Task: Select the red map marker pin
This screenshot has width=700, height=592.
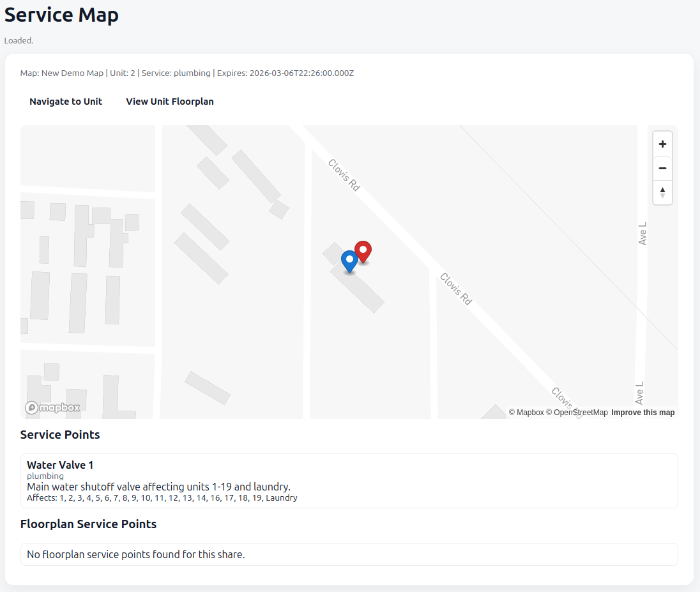Action: [363, 251]
